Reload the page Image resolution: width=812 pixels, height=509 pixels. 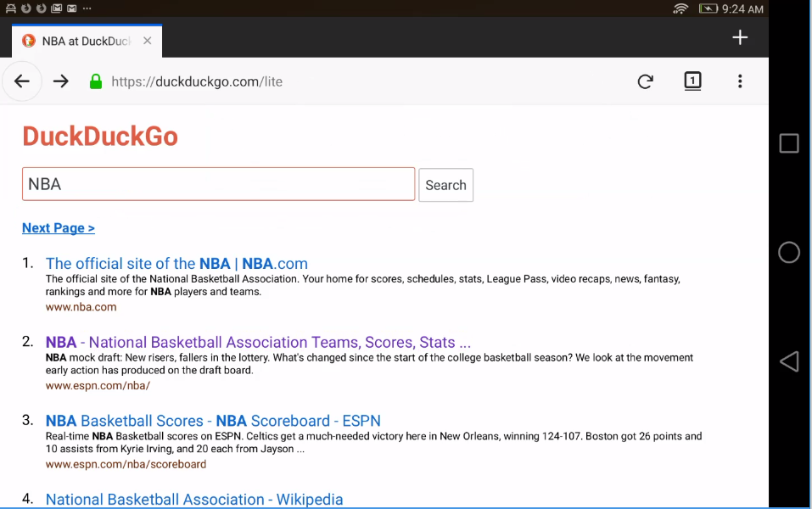pos(645,81)
